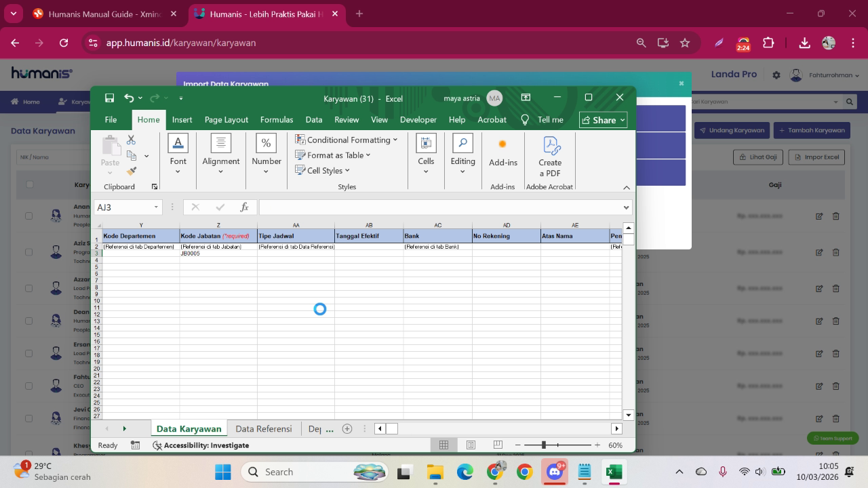Open File Explorer from the taskbar

tap(435, 472)
